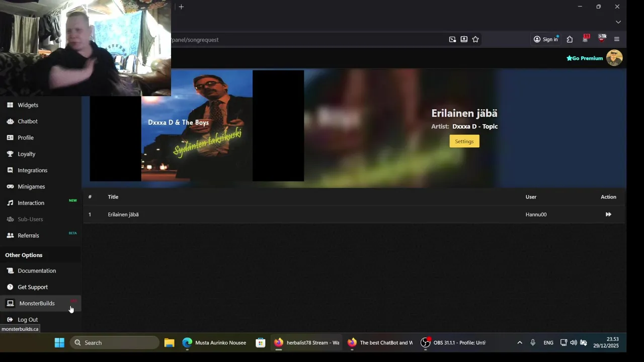Viewport: 644px width, 362px height.
Task: Click Go Premium link
Action: pyautogui.click(x=585, y=58)
